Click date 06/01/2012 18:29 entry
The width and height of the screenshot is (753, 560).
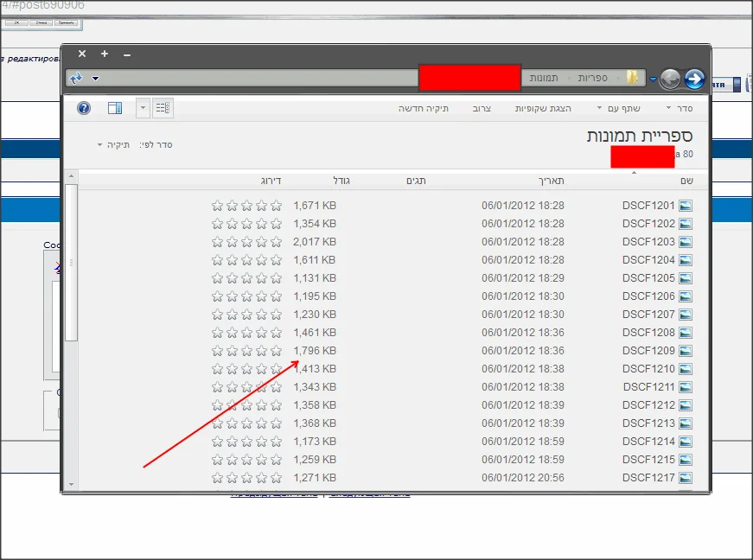pos(523,278)
